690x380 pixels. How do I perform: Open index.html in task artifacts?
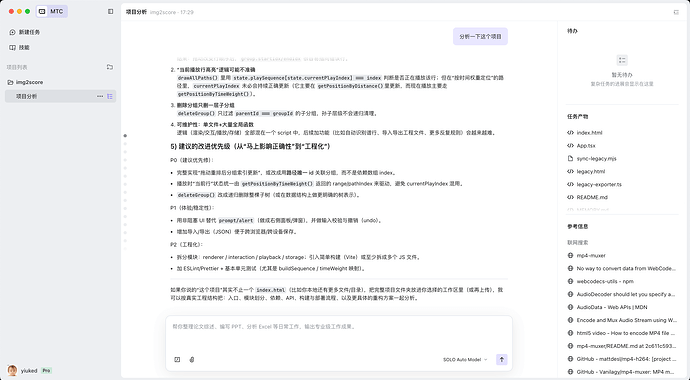pyautogui.click(x=589, y=132)
